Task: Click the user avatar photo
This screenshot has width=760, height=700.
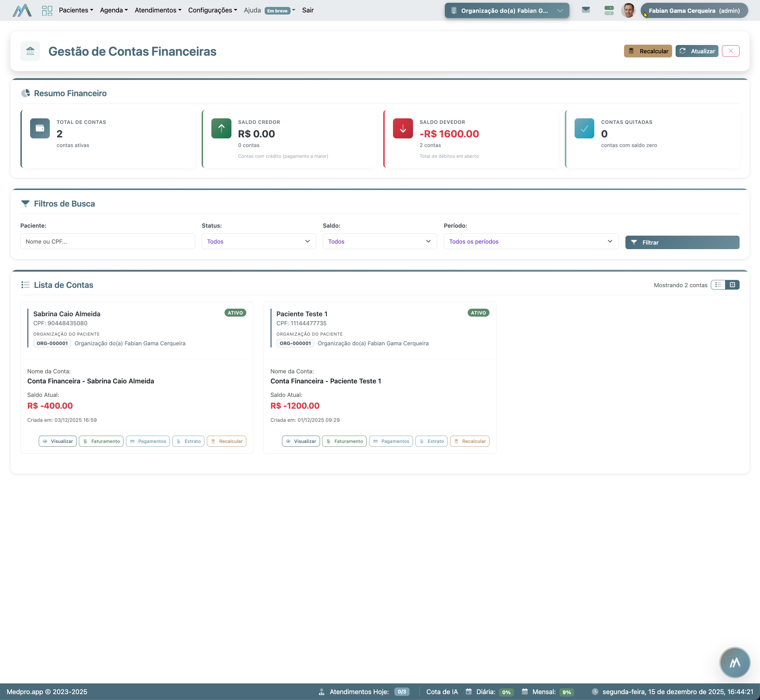Action: [x=628, y=10]
